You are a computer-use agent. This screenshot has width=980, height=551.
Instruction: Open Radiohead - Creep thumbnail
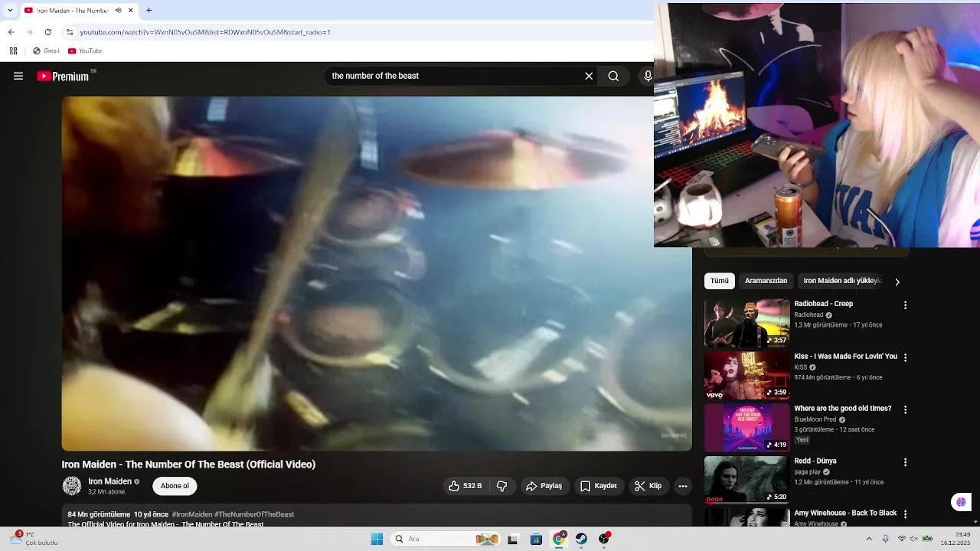pos(747,323)
